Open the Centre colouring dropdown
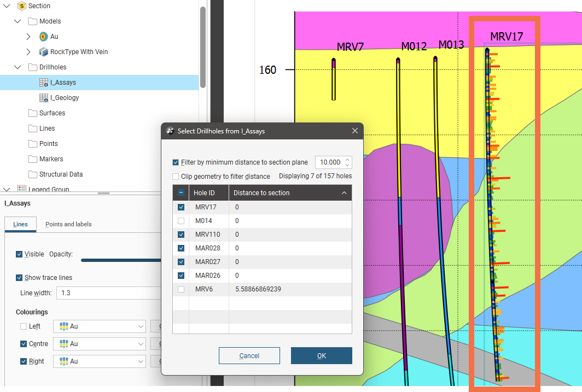Viewport: 582px width, 392px height. click(x=141, y=344)
